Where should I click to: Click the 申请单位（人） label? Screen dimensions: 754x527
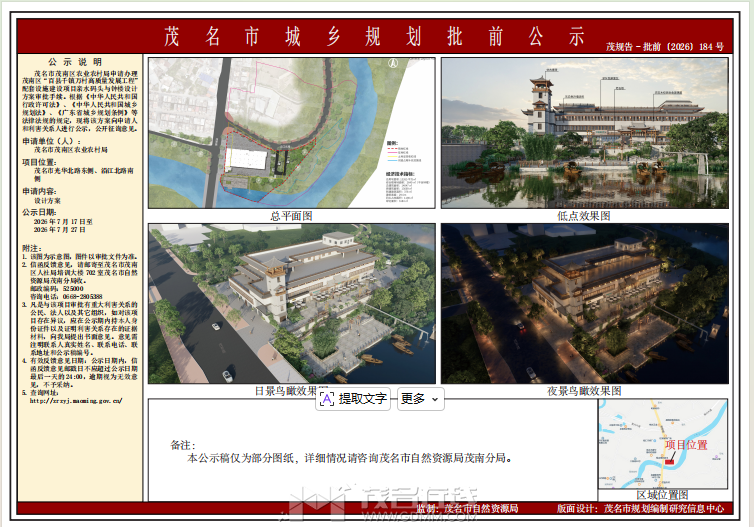[x=51, y=141]
